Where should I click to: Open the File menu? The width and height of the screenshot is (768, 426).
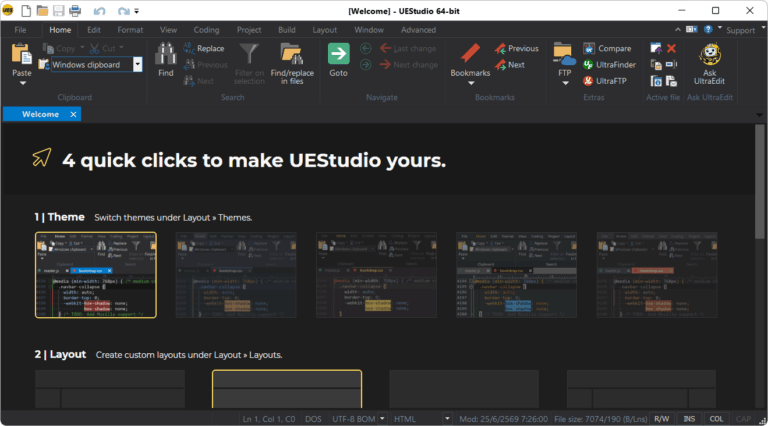point(20,30)
